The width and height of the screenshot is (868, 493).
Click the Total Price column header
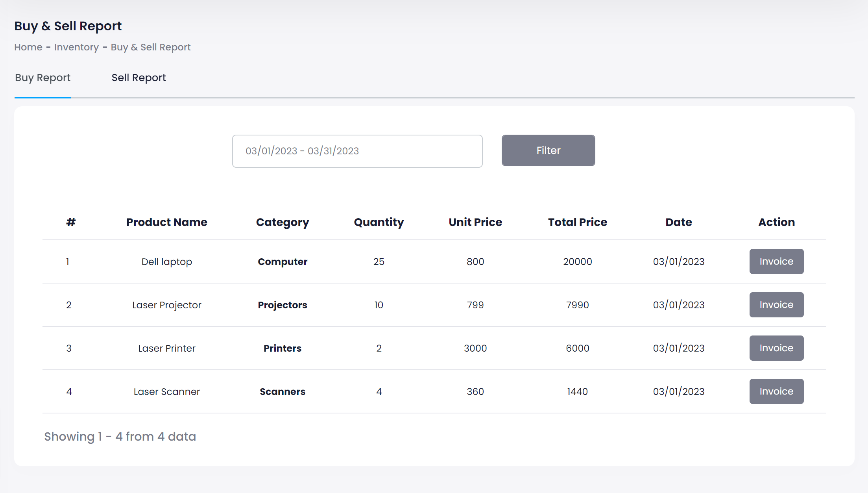pos(577,222)
